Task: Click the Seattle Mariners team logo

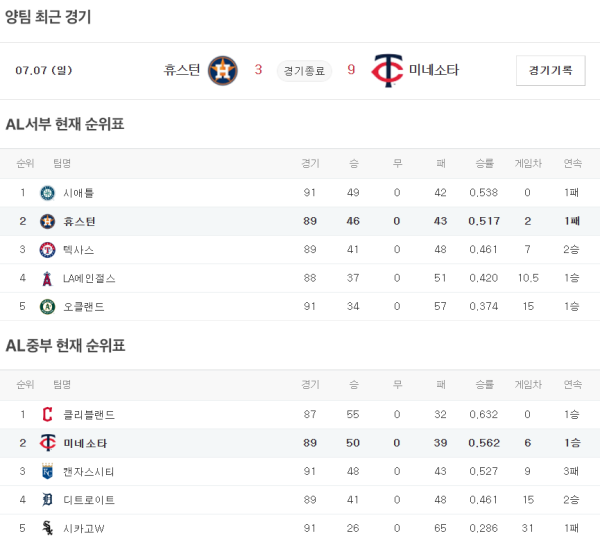Action: pos(47,192)
